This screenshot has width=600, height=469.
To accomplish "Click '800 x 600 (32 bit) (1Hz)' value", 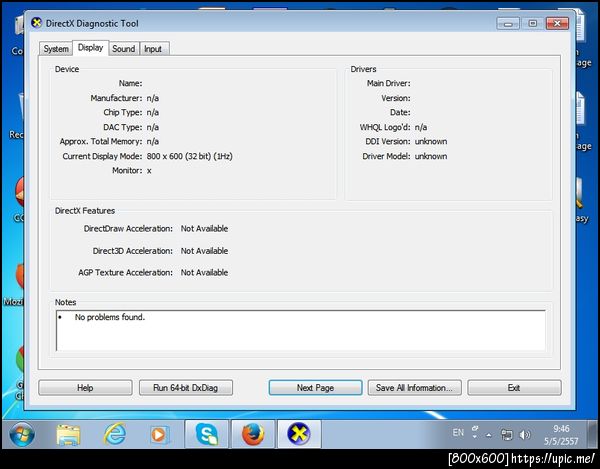I will point(189,156).
